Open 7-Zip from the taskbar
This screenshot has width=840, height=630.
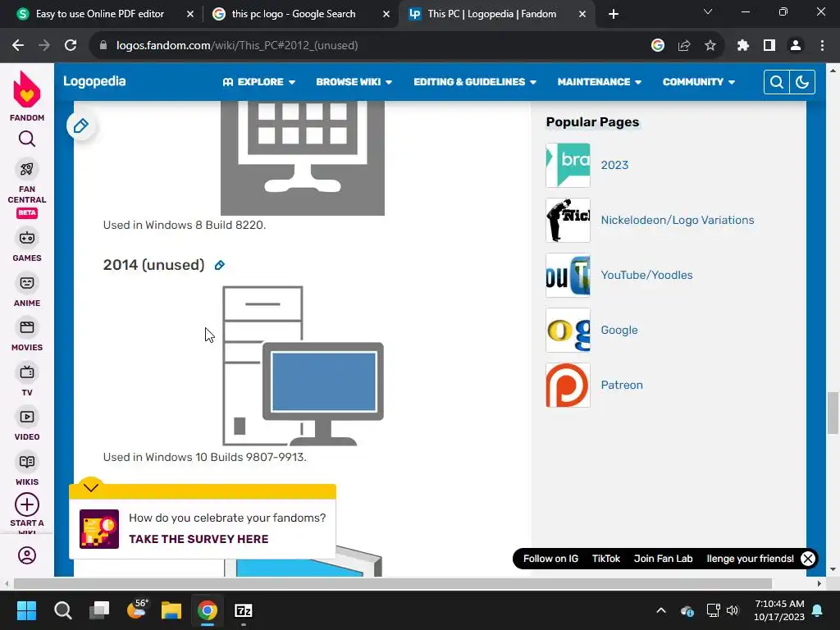pos(244,610)
